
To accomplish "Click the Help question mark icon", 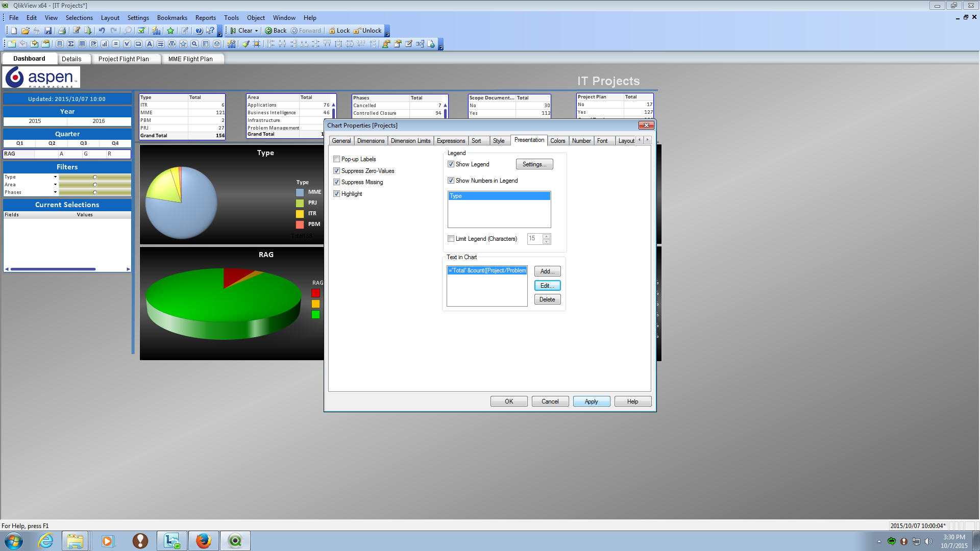I will coord(199,31).
